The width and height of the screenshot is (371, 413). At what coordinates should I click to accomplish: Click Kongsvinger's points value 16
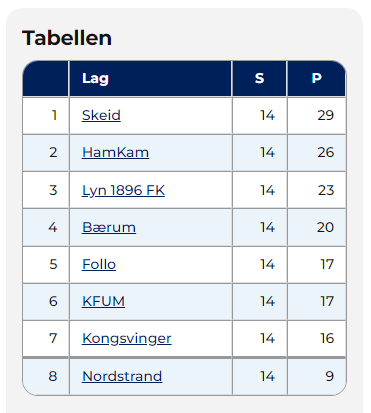point(327,338)
